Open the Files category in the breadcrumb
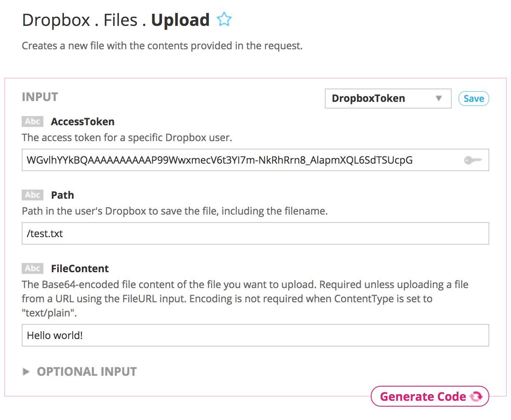511x420 pixels. (x=120, y=20)
